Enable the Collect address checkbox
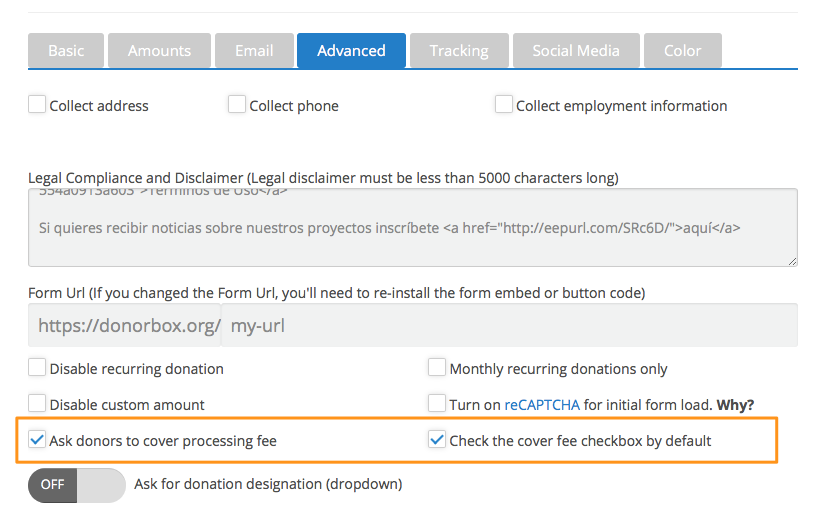The width and height of the screenshot is (839, 515). pyautogui.click(x=37, y=104)
